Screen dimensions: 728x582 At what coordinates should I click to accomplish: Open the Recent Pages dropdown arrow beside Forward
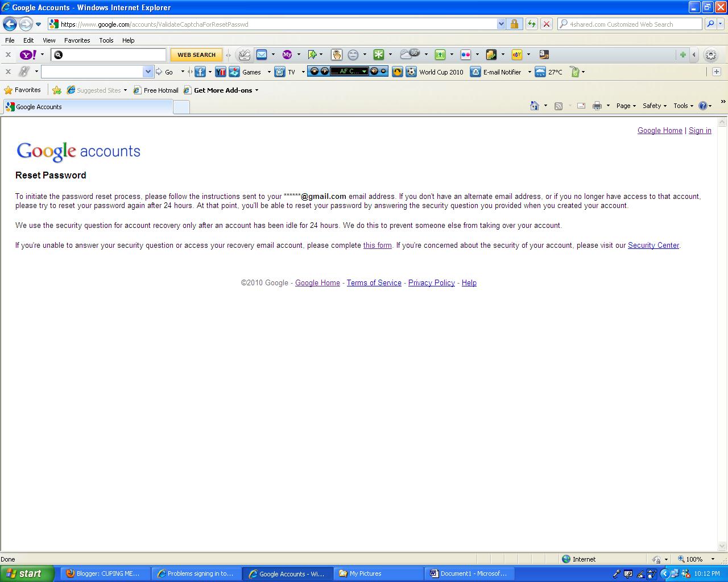pos(38,24)
